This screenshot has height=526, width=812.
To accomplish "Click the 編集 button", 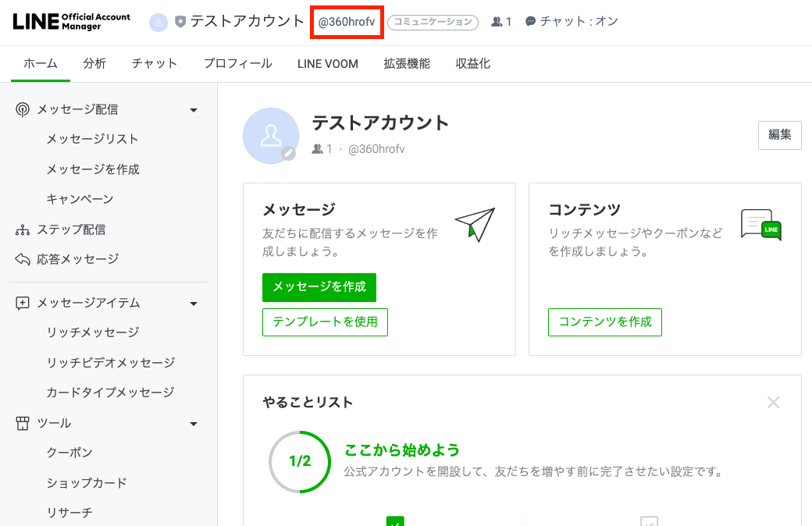I will [780, 135].
